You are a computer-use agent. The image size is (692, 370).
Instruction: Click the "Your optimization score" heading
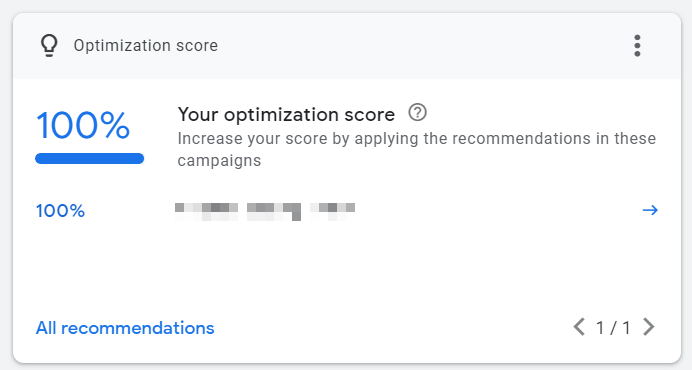click(x=286, y=115)
